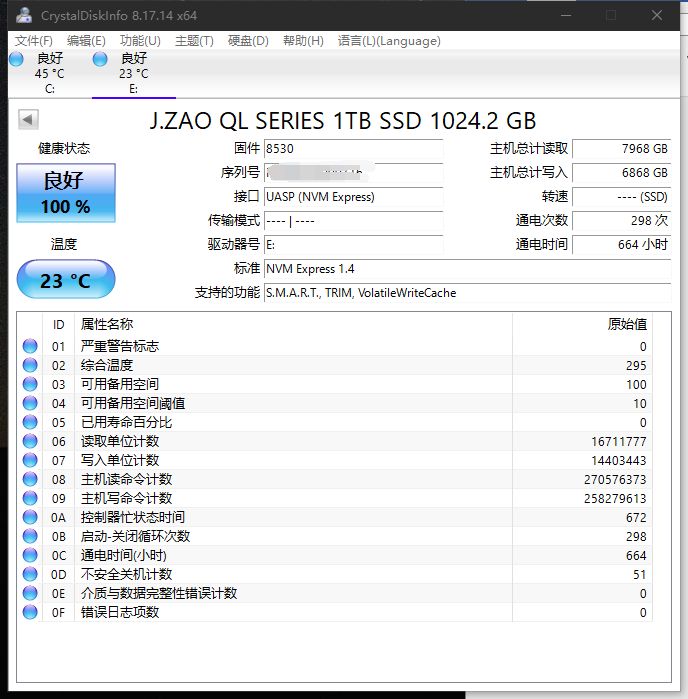Click the 主机总计写入 value 6868 GB
688x699 pixels.
coord(622,173)
